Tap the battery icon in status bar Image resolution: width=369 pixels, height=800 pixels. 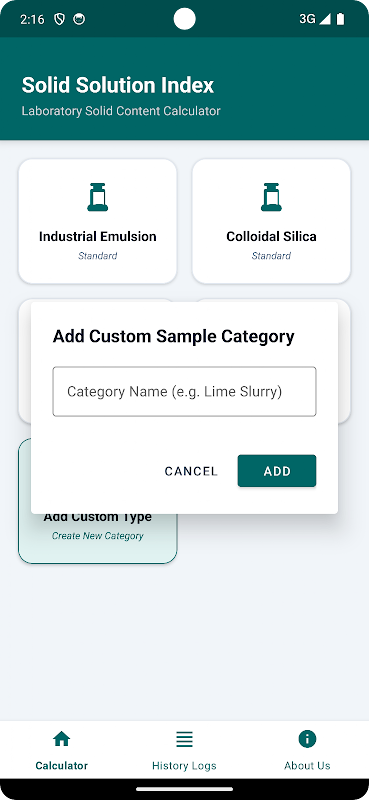340,19
